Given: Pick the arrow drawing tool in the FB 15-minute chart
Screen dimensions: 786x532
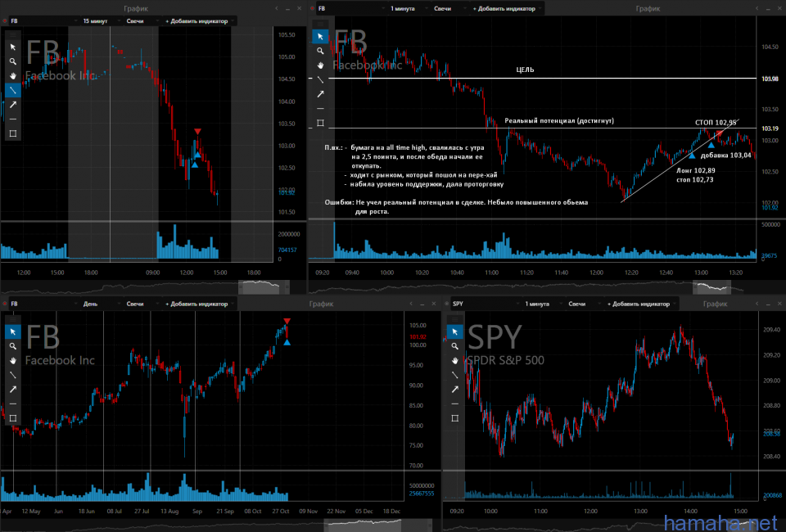Looking at the screenshot, I should click(13, 105).
